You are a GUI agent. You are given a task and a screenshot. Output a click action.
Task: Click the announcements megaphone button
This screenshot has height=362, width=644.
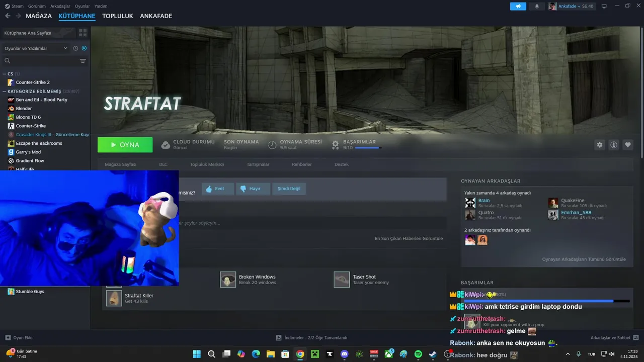tap(518, 6)
